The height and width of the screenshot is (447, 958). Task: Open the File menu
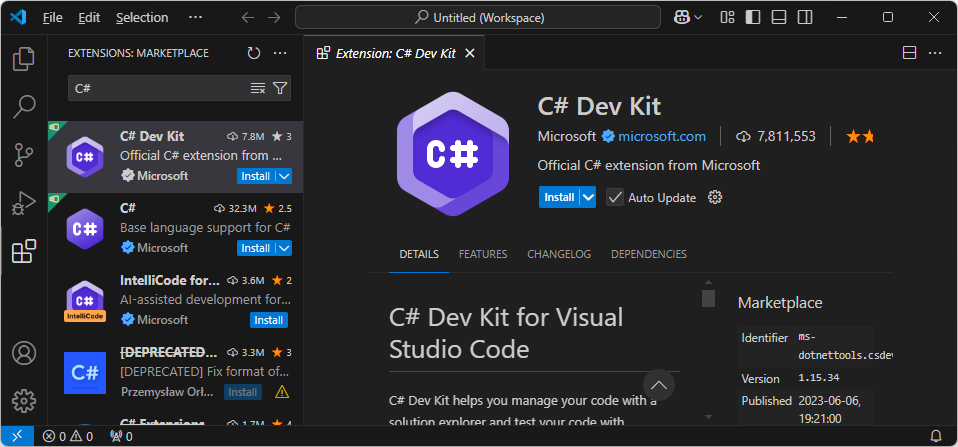pos(53,18)
